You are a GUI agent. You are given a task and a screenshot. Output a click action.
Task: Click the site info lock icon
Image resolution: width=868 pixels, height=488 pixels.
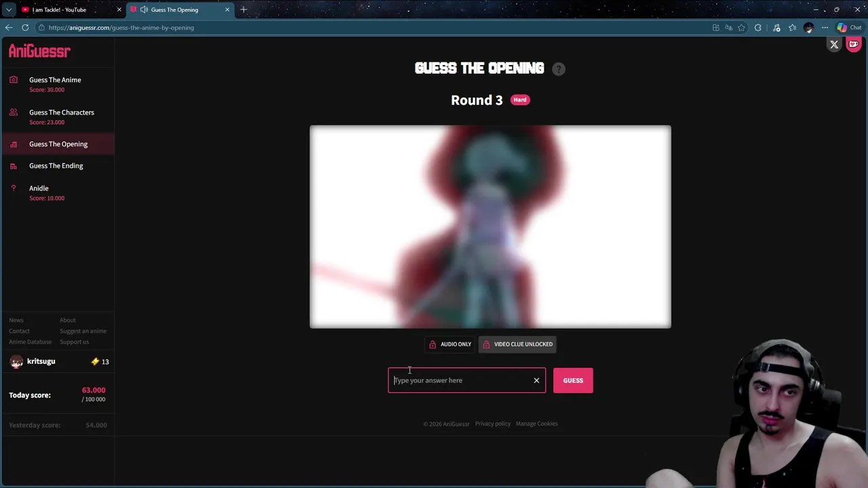click(41, 28)
